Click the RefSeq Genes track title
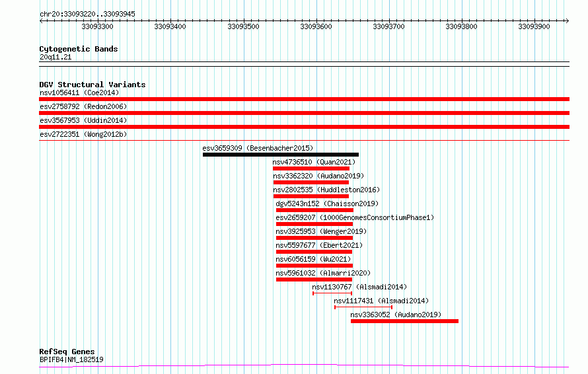 pyautogui.click(x=67, y=352)
